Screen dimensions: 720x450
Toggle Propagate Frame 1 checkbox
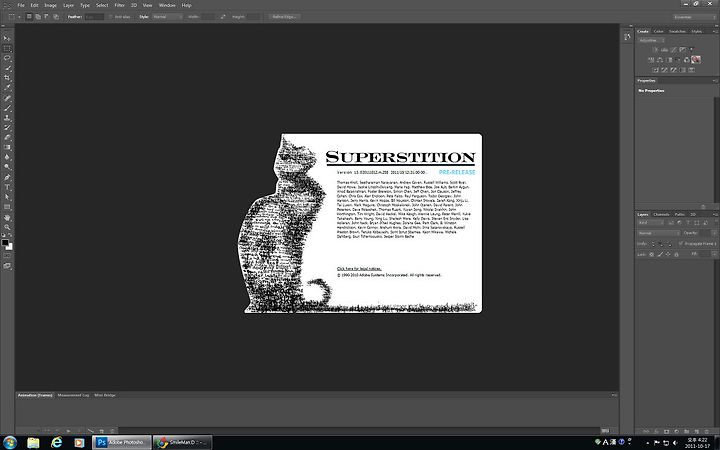681,244
